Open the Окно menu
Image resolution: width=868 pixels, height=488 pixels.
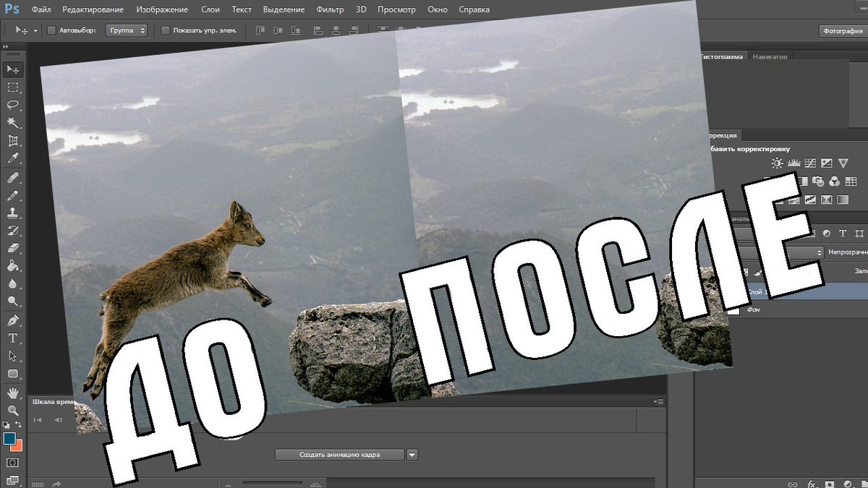[438, 9]
